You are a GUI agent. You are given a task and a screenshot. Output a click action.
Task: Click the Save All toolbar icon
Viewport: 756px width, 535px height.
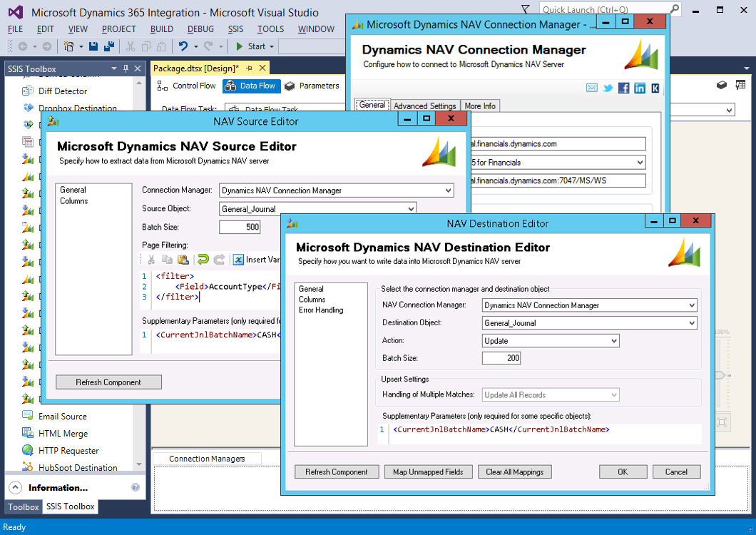point(109,46)
